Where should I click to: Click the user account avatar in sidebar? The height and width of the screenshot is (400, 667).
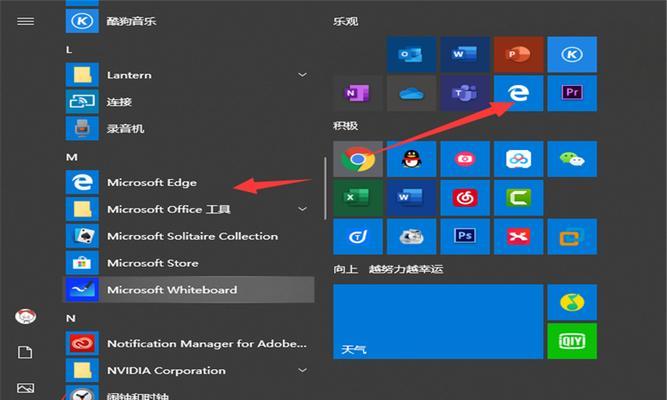click(26, 317)
